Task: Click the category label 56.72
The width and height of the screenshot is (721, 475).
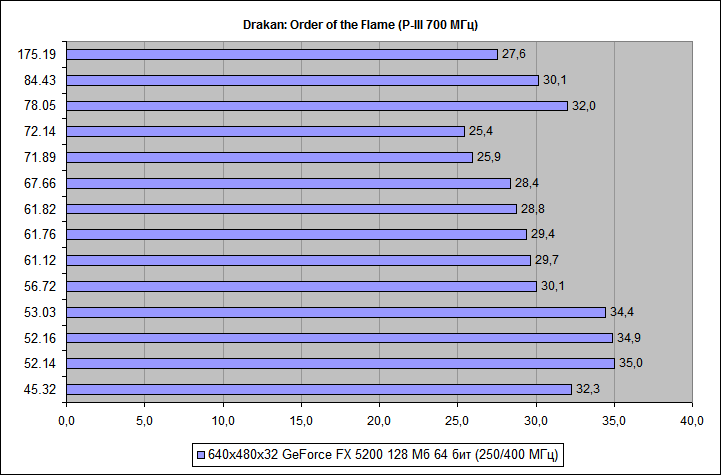Action: [x=40, y=286]
